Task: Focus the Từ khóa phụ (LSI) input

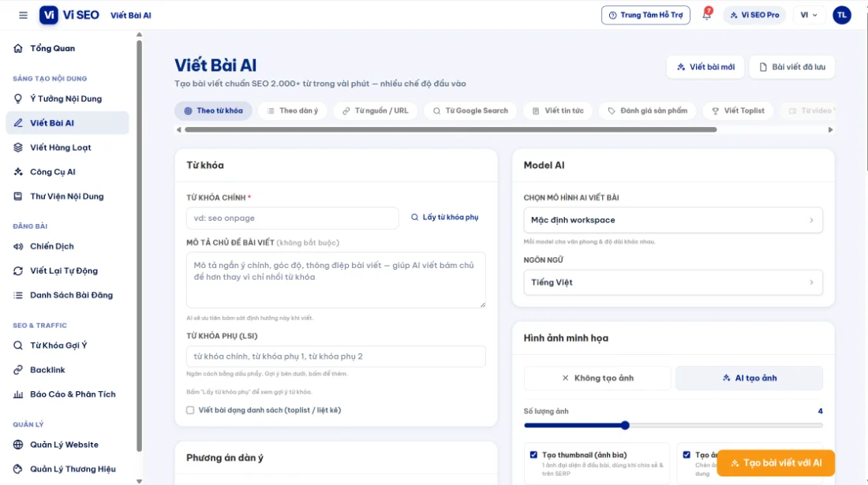Action: click(336, 356)
